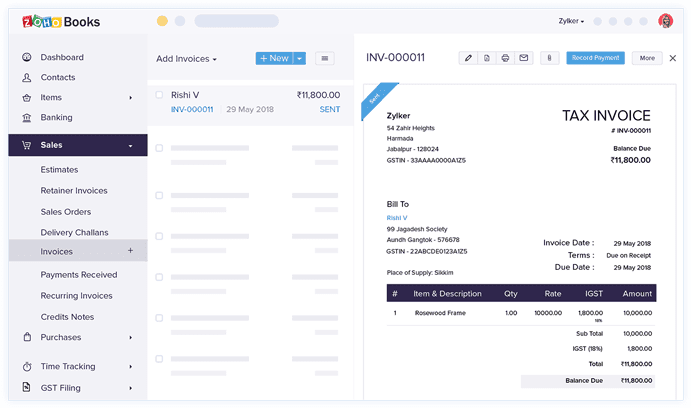Open Recurring Invoices
This screenshot has width=691, height=408.
click(77, 296)
